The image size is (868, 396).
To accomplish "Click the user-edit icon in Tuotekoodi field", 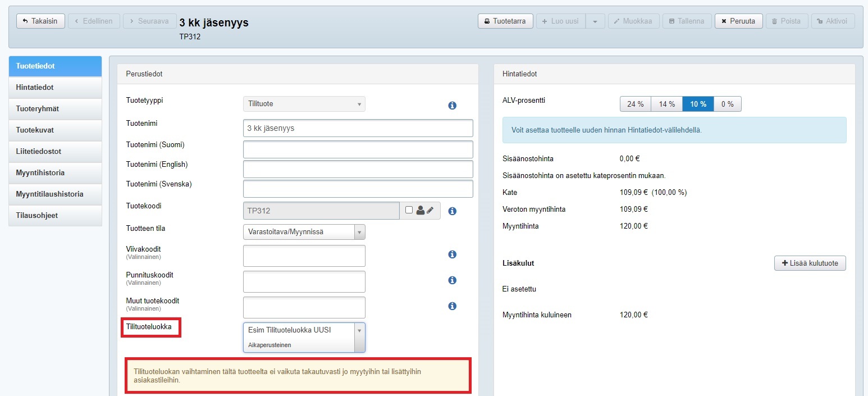I will (x=425, y=211).
